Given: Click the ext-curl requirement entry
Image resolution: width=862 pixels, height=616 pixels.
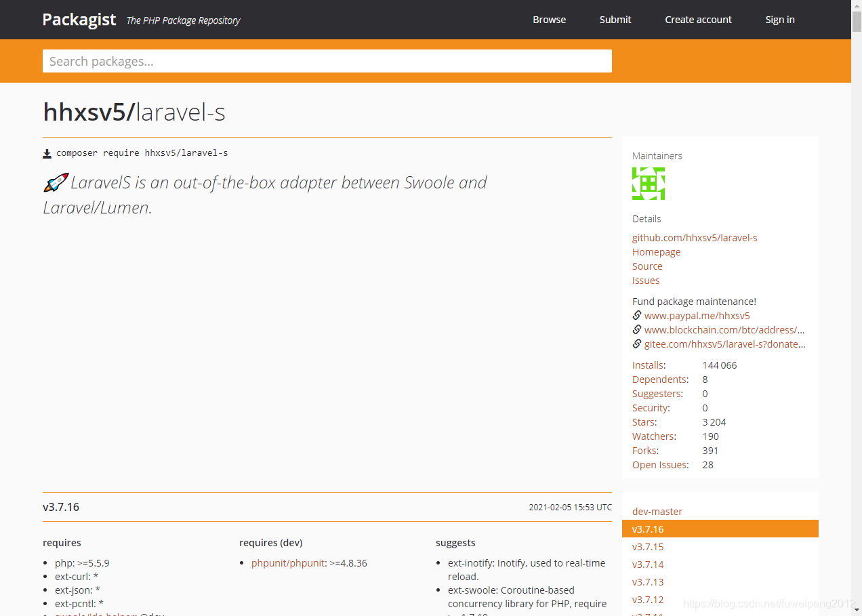Looking at the screenshot, I should coord(77,577).
